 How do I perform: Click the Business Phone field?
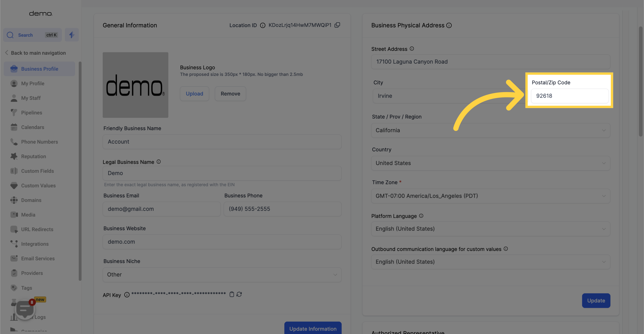tap(283, 209)
